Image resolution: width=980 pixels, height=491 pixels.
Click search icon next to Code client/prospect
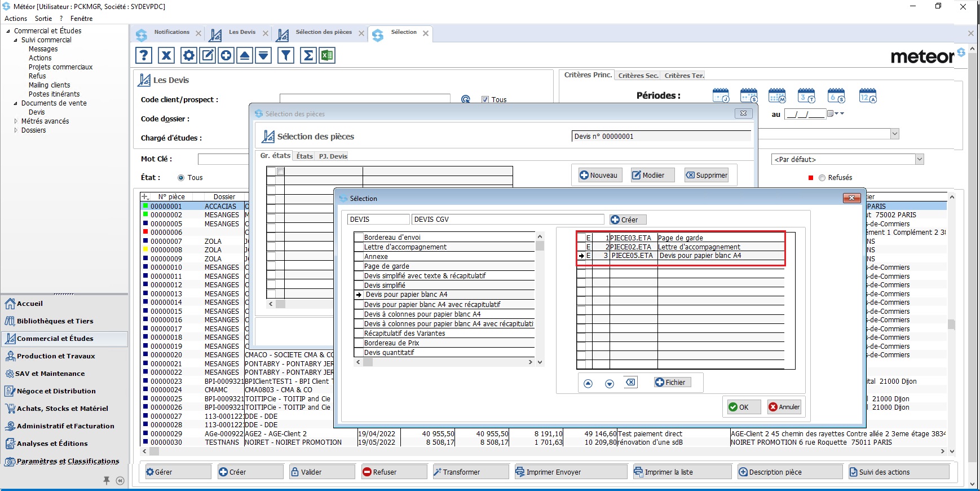(466, 99)
